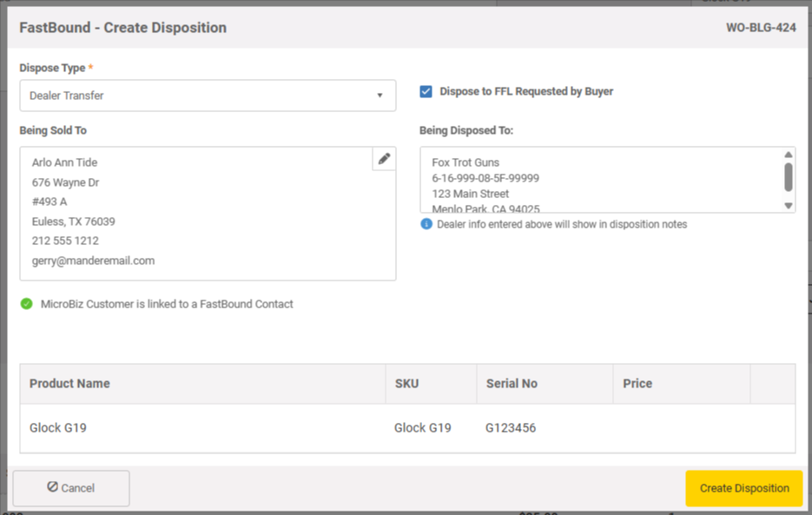The width and height of the screenshot is (812, 515).
Task: Click the Create Disposition button
Action: click(x=743, y=488)
